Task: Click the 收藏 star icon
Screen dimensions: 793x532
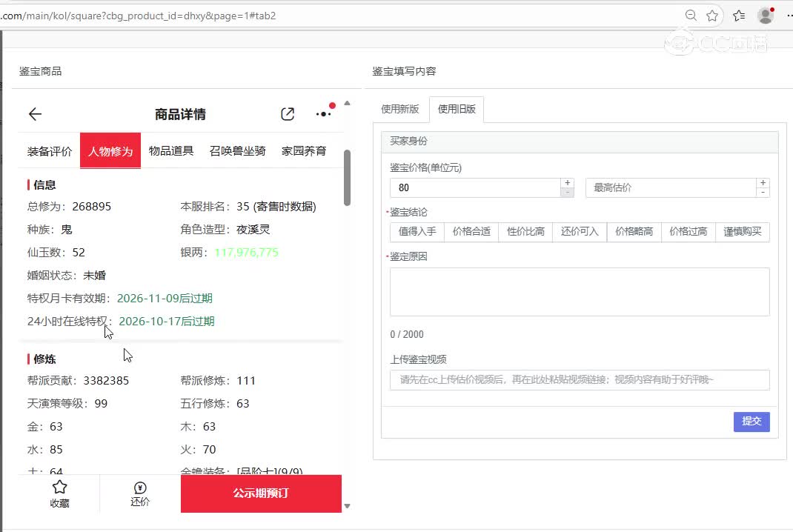Action: tap(60, 488)
